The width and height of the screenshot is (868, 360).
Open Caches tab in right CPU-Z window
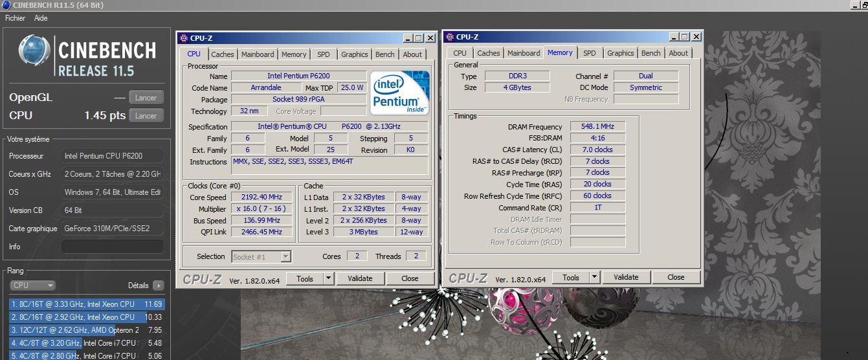coord(489,53)
